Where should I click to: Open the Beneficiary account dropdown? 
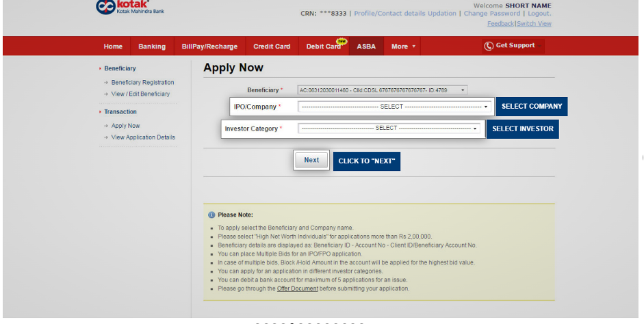click(x=383, y=90)
